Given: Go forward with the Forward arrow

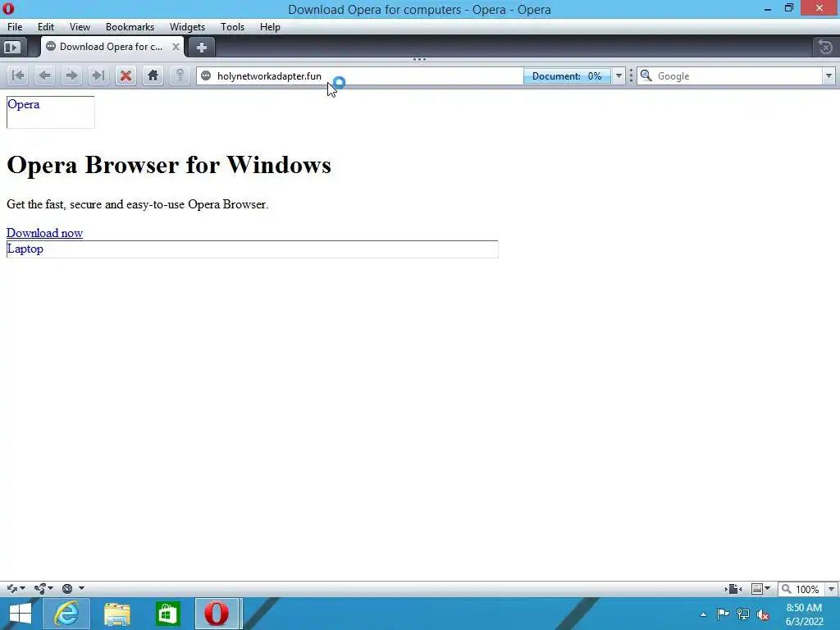Looking at the screenshot, I should pyautogui.click(x=71, y=75).
